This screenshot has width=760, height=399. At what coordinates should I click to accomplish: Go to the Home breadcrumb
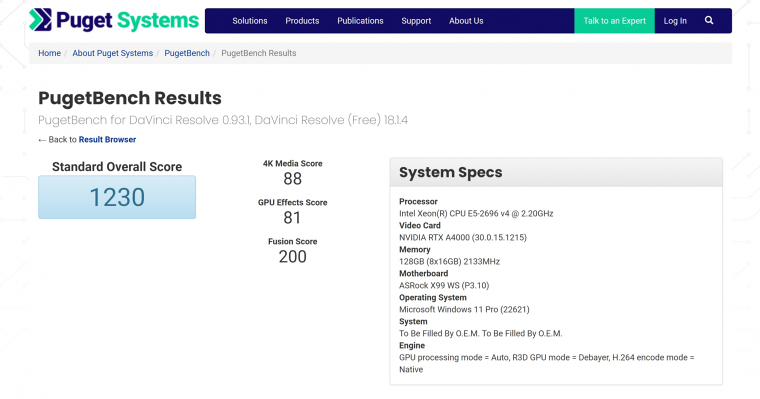click(49, 53)
